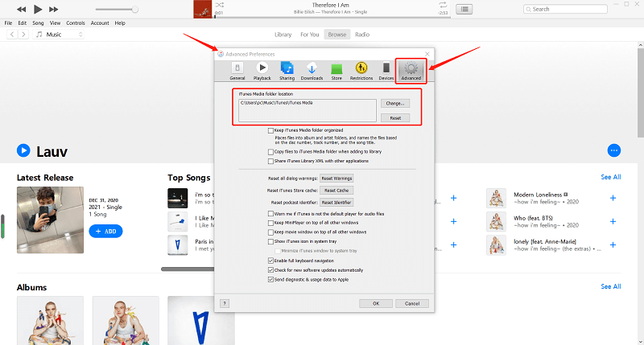
Task: Open the Account menu
Action: coord(100,23)
